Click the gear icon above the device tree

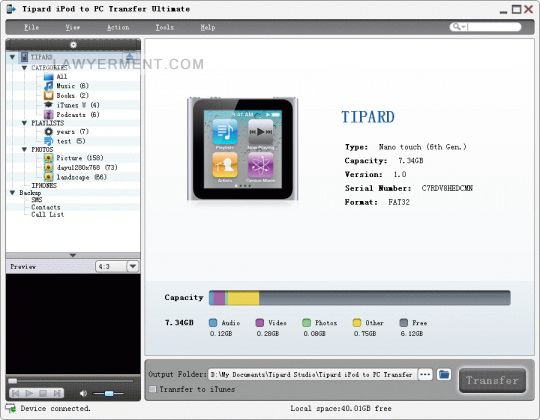tap(73, 45)
